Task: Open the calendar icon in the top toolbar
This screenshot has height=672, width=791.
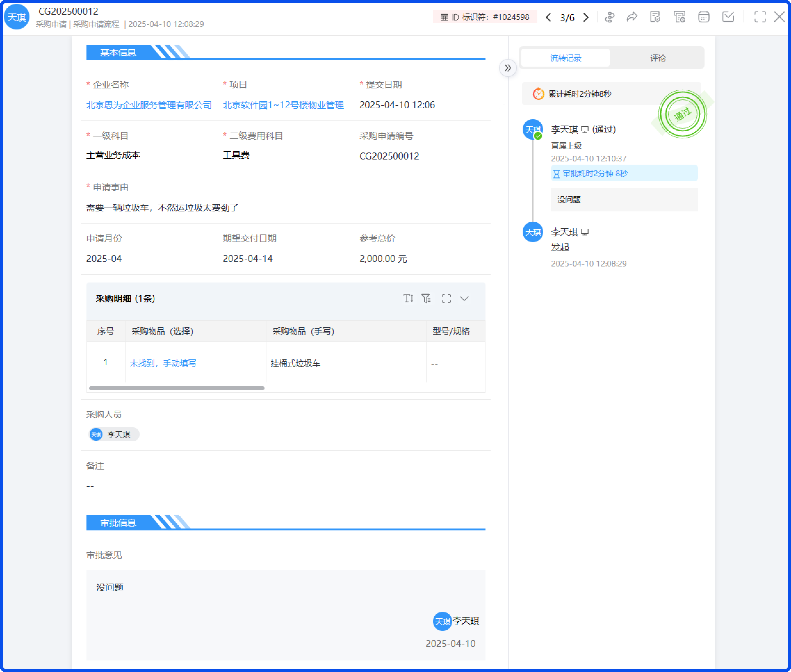Action: pyautogui.click(x=704, y=17)
